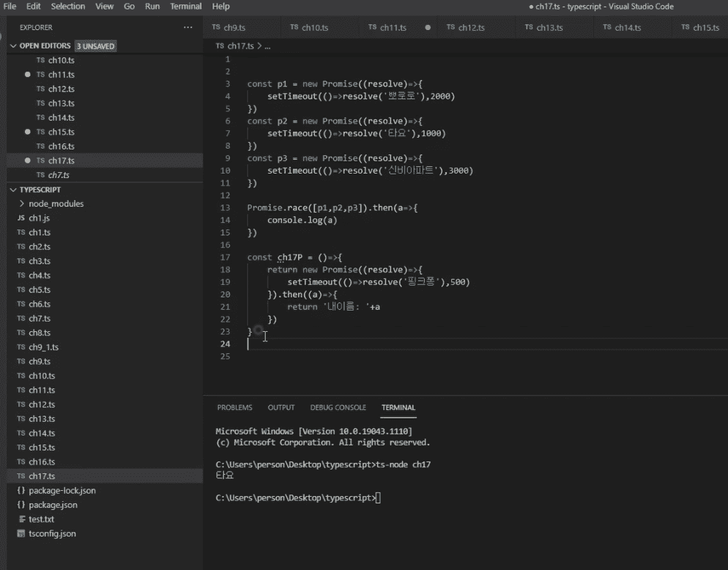Open the Selection menu
The height and width of the screenshot is (570, 728).
point(68,7)
